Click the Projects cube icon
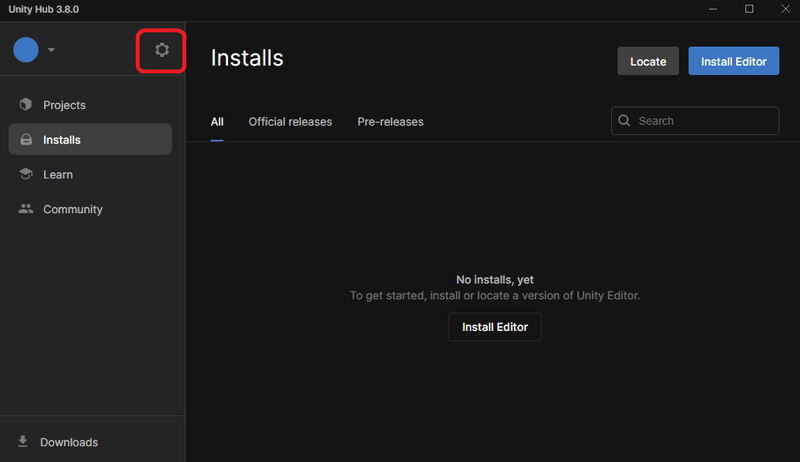The image size is (800, 462). click(x=26, y=105)
